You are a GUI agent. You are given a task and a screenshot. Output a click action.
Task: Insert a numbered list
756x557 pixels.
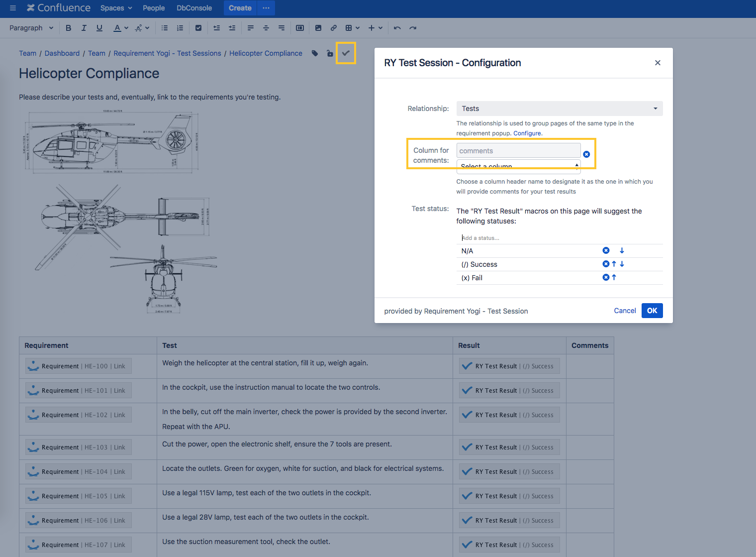180,28
